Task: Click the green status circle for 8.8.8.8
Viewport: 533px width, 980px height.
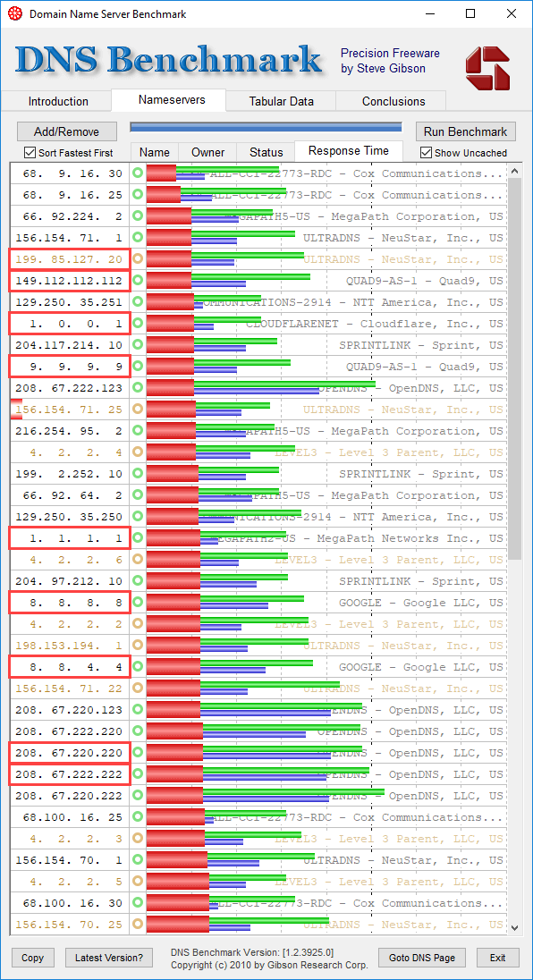Action: click(x=138, y=603)
